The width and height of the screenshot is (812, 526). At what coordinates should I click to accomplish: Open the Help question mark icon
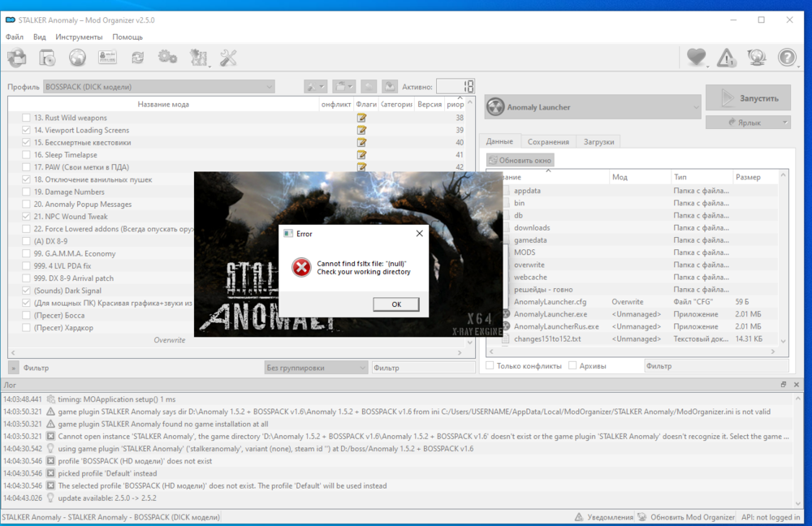pos(787,58)
